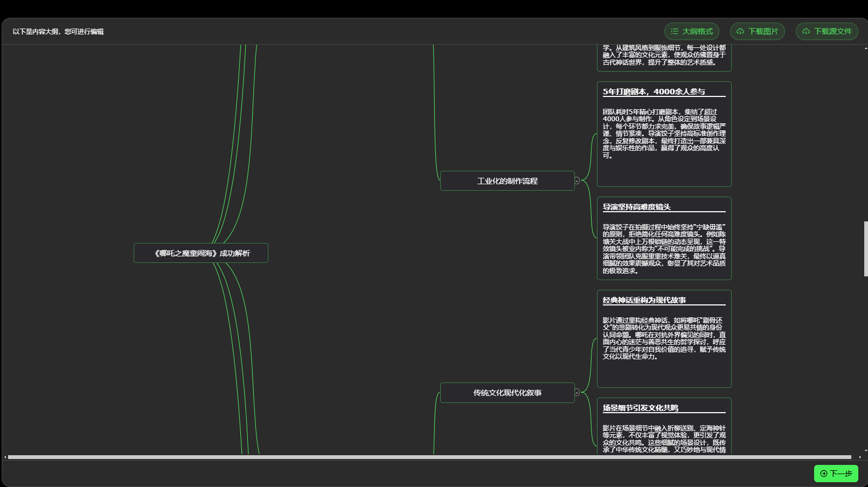The height and width of the screenshot is (487, 868).
Task: Select the 传统文化现代化叙事 node
Action: 508,393
